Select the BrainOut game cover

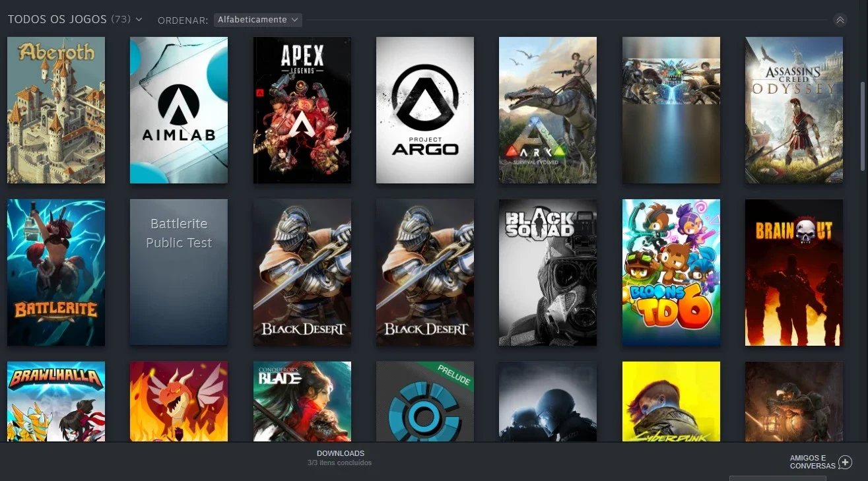[x=794, y=273]
